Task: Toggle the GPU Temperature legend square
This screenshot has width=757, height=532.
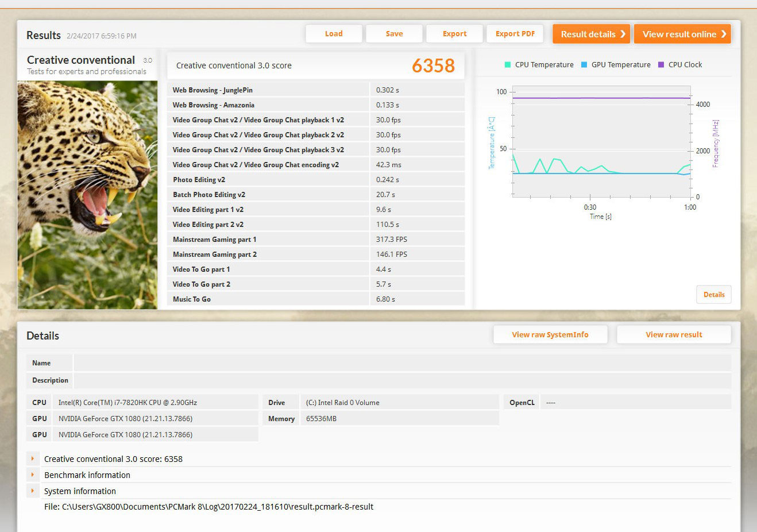Action: pyautogui.click(x=584, y=65)
